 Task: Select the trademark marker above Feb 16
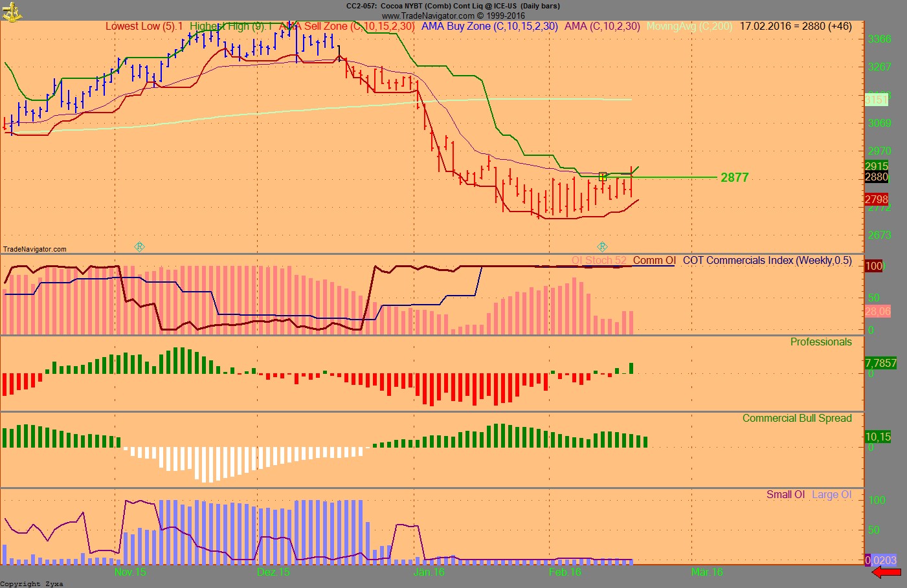pyautogui.click(x=602, y=246)
